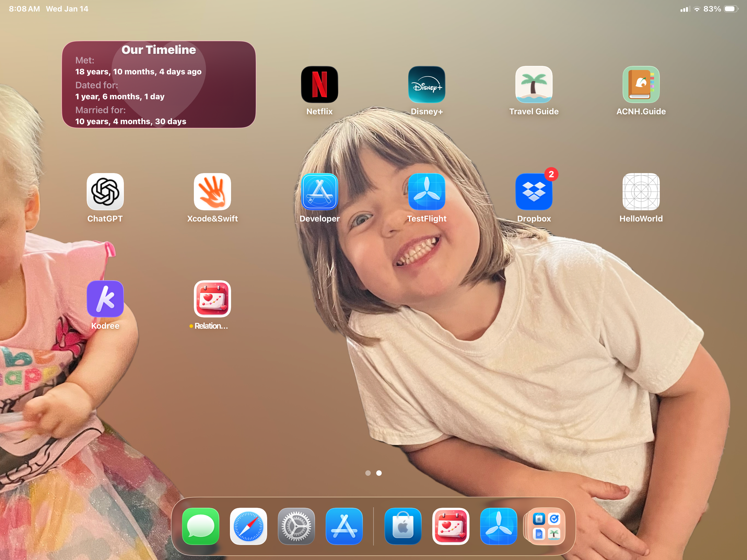Open the Xcode&Swift app
This screenshot has width=747, height=560.
tap(212, 191)
